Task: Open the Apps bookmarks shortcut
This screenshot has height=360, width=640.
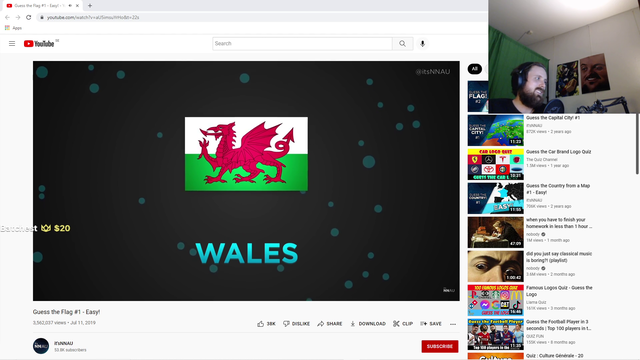Action: [13, 28]
